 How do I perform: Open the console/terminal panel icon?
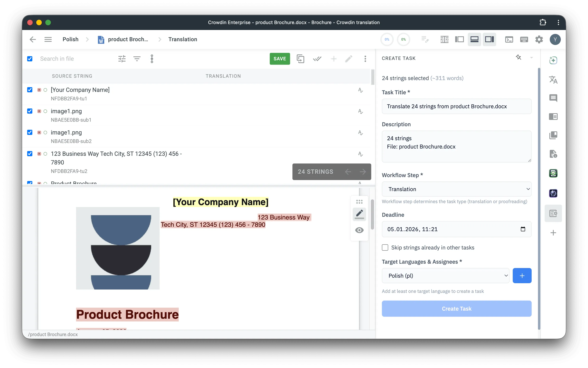coord(509,39)
